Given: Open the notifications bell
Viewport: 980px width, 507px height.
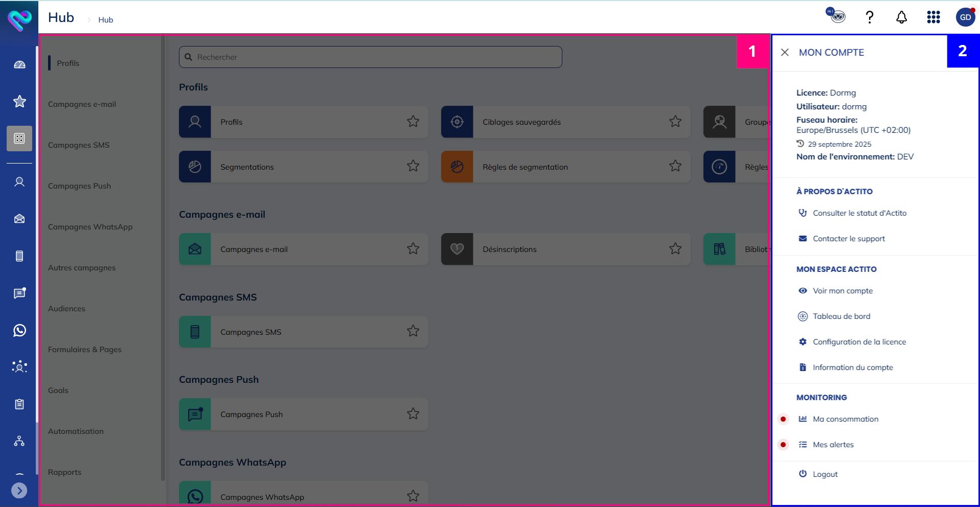Looking at the screenshot, I should pyautogui.click(x=901, y=17).
